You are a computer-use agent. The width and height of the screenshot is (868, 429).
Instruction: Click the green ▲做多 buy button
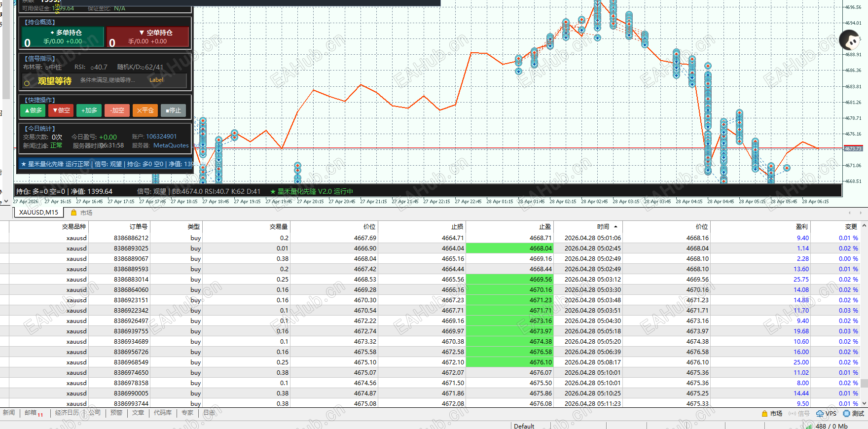pyautogui.click(x=33, y=110)
